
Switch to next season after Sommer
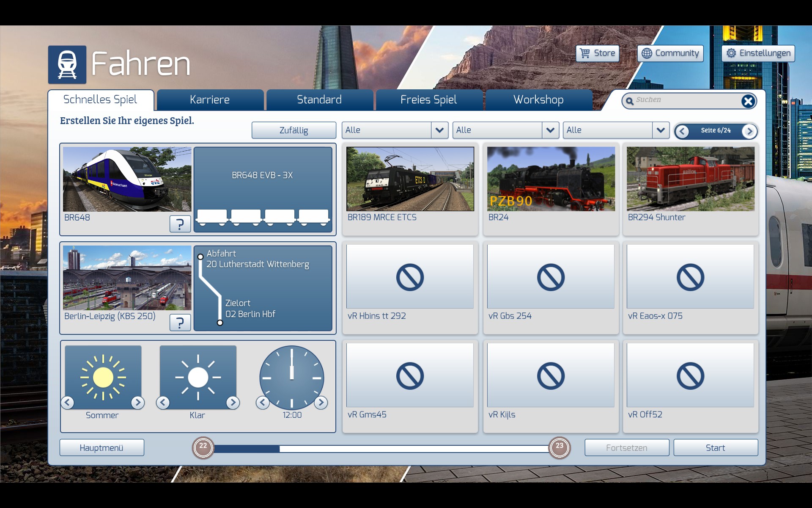[x=137, y=403]
